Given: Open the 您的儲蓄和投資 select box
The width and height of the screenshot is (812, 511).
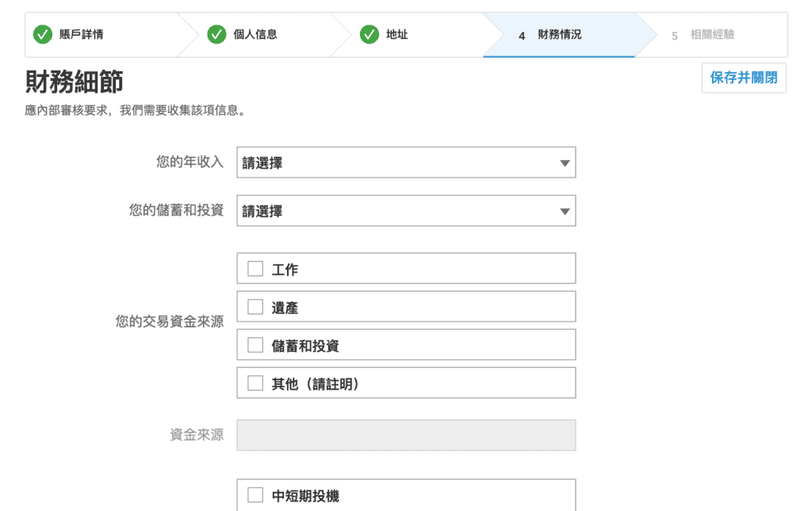Looking at the screenshot, I should (x=407, y=211).
